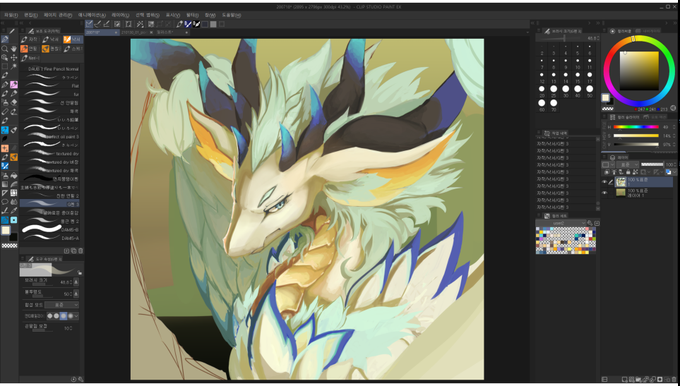
Task: Select the Hand move-view tool
Action: tap(14, 49)
